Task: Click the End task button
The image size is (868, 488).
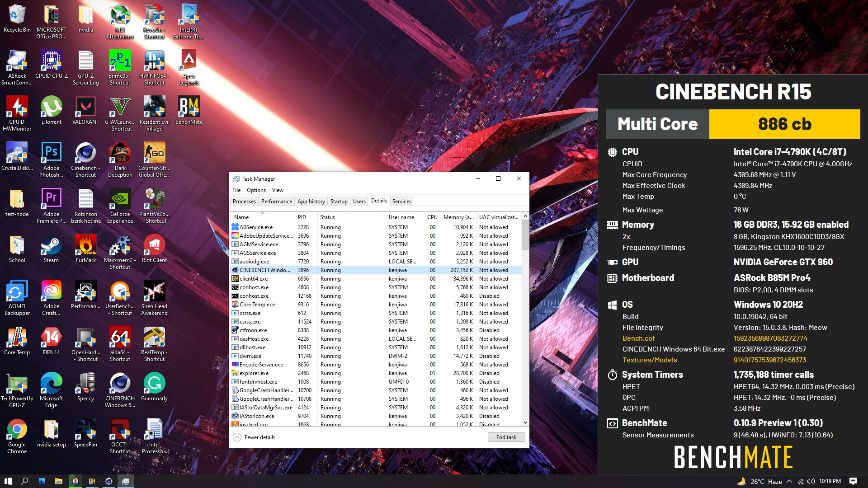Action: pos(506,437)
